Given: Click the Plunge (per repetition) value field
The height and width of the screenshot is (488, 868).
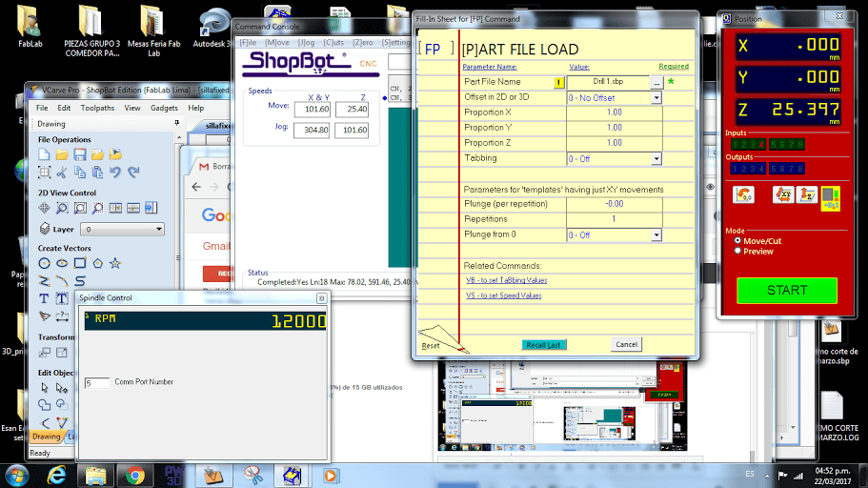Looking at the screenshot, I should pyautogui.click(x=614, y=204).
